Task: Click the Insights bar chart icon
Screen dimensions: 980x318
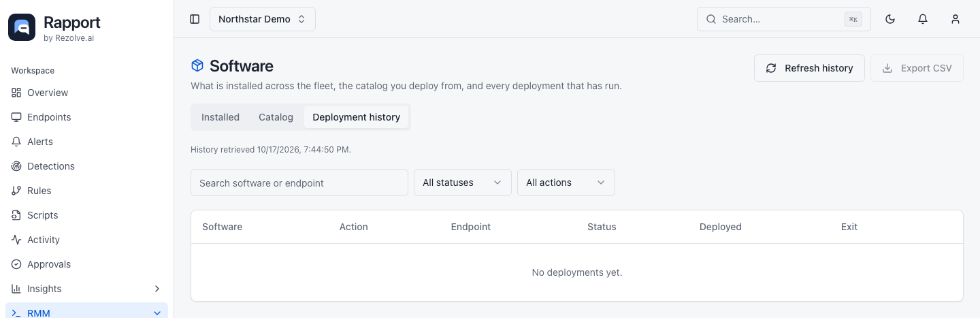Action: [16, 289]
